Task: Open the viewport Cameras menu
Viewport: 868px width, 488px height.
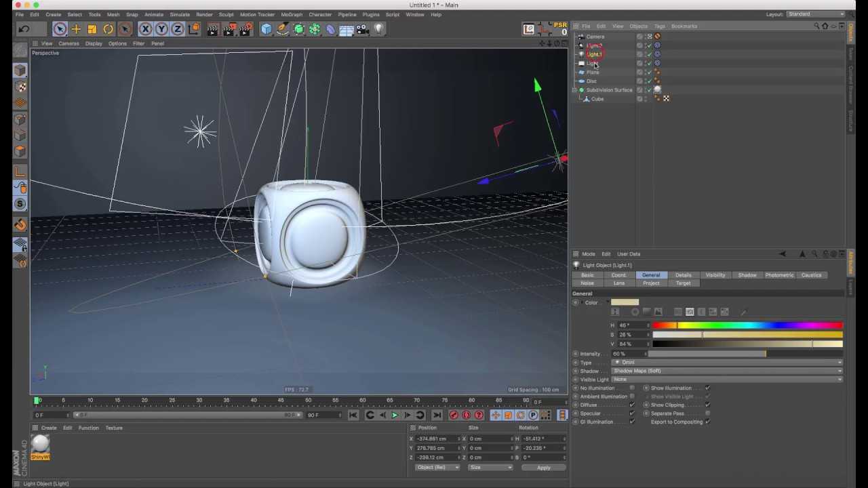Action: 68,43
